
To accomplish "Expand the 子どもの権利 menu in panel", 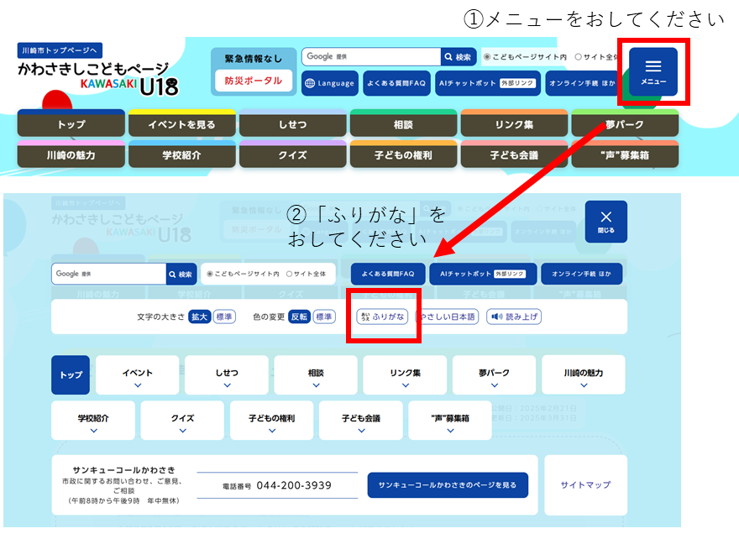I will coord(272,421).
